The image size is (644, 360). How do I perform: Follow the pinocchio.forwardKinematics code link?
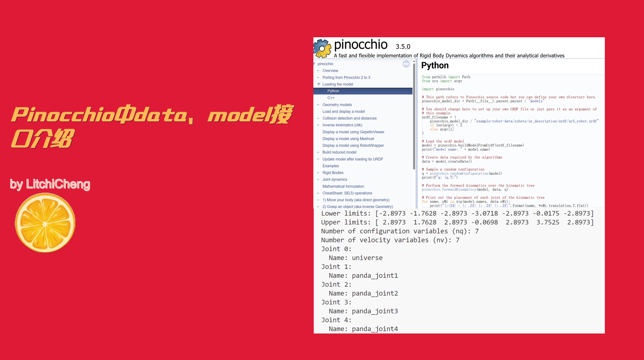click(449, 189)
